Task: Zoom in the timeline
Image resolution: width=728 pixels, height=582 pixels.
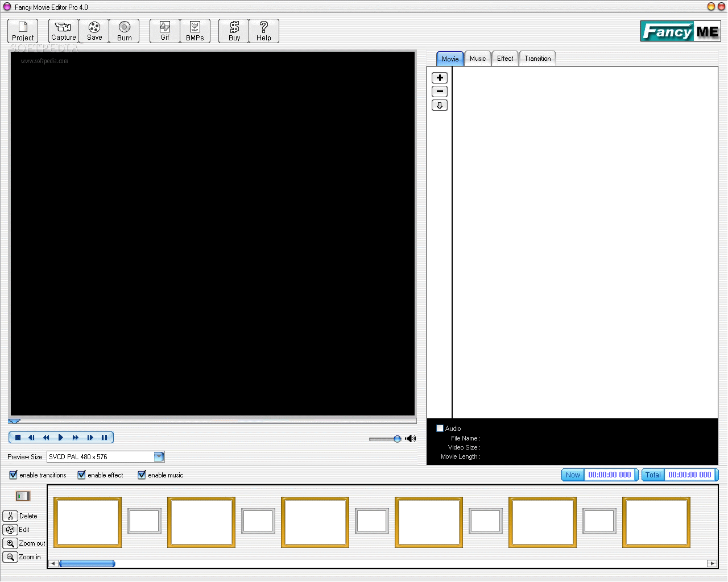Action: click(10, 557)
